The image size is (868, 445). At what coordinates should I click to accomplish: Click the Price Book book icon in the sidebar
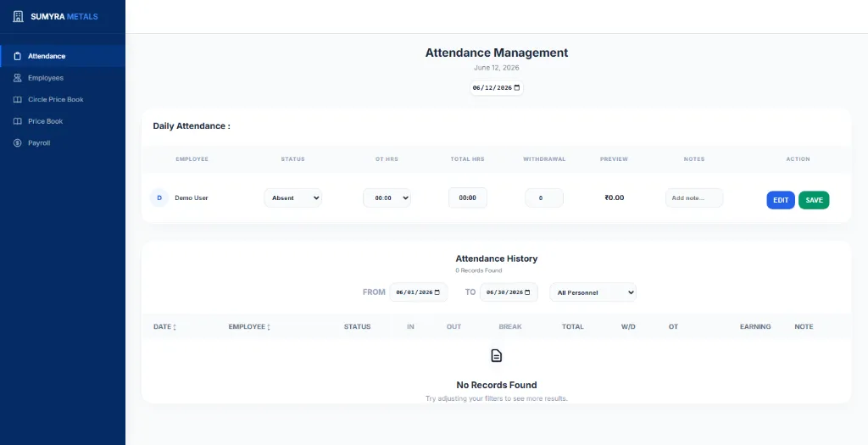pos(17,121)
